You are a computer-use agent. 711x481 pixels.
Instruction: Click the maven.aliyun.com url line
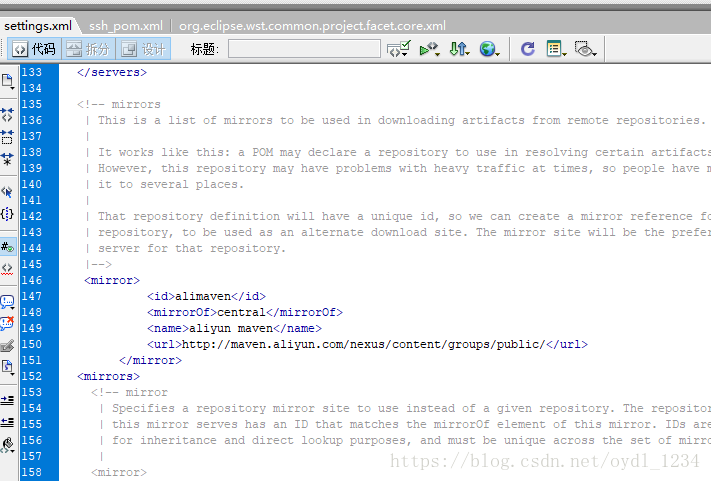click(367, 344)
